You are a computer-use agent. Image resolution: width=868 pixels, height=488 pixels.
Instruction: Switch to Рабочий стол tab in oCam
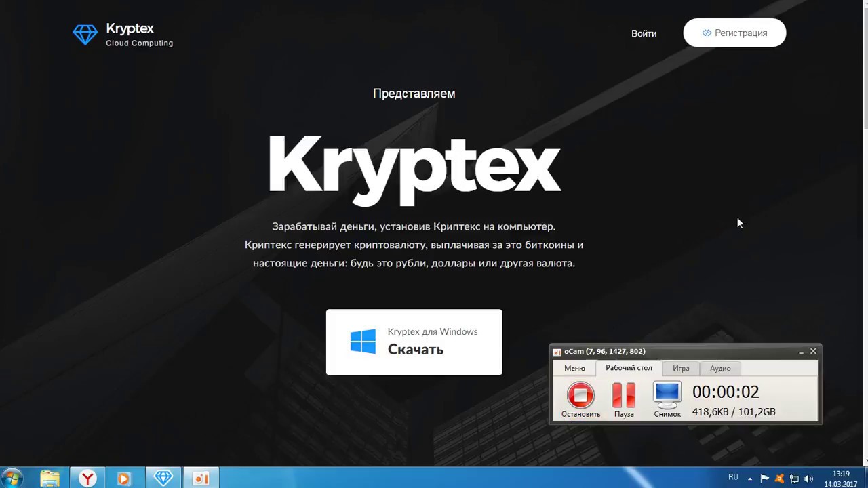pyautogui.click(x=629, y=368)
